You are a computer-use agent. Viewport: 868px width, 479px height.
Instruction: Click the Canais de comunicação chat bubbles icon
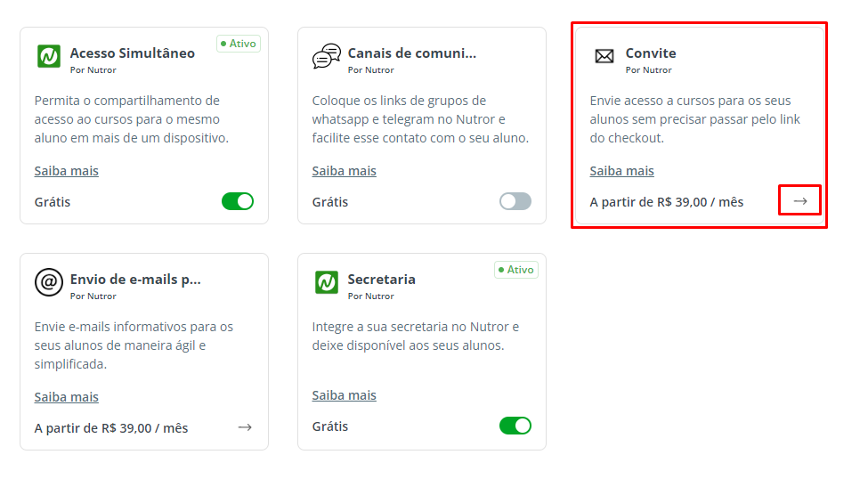click(327, 56)
